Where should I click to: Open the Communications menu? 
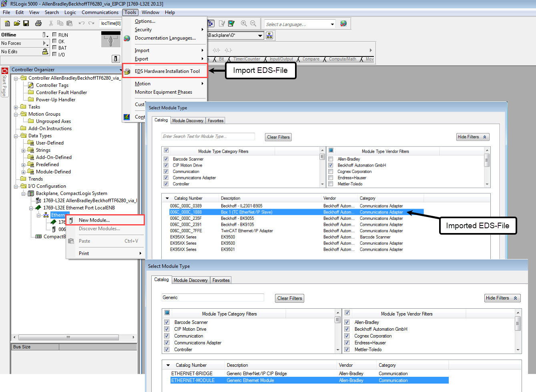point(100,12)
